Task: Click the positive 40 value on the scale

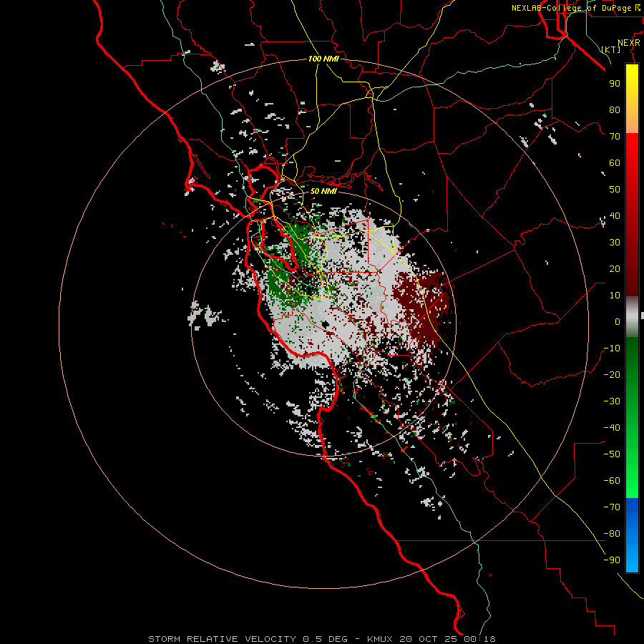Action: [x=615, y=215]
